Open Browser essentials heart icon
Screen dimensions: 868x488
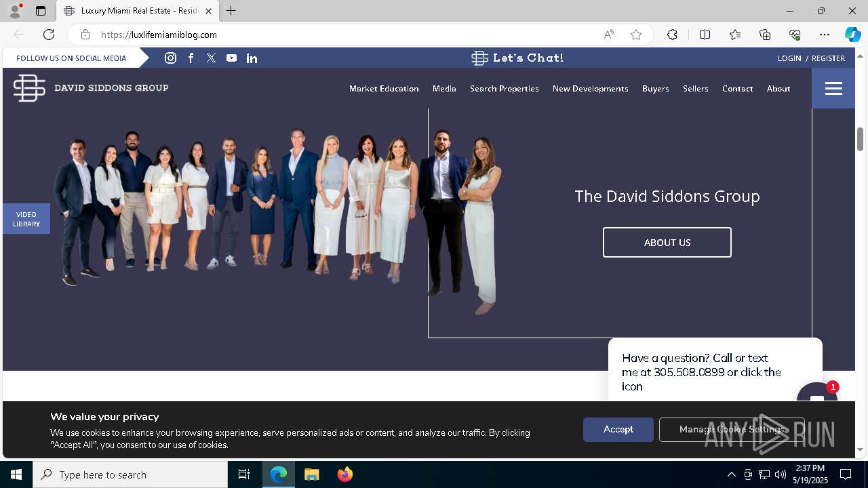coord(795,35)
